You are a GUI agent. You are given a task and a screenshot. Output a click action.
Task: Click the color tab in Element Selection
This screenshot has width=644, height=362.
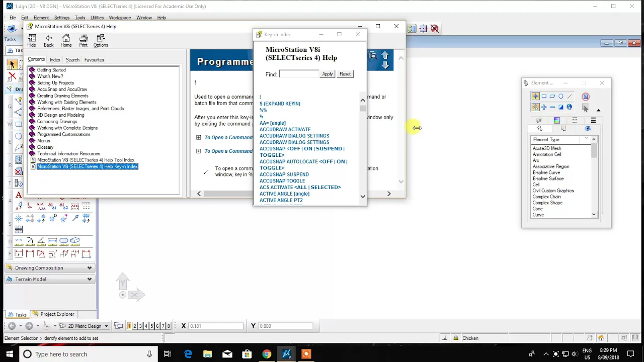coord(557,121)
